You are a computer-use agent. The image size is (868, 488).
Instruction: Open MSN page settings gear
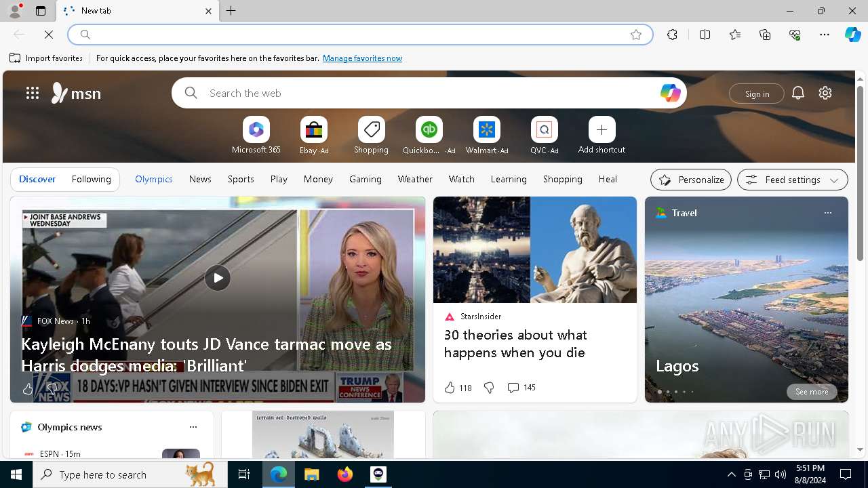(x=825, y=93)
